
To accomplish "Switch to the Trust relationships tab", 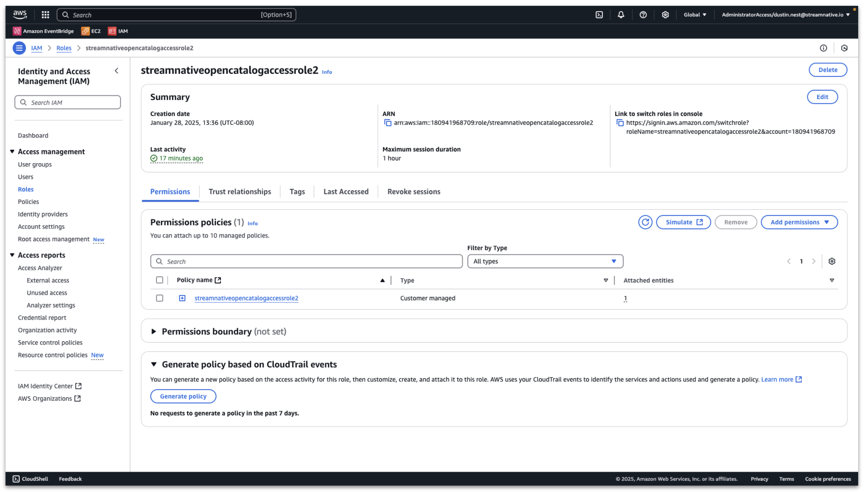I will tap(240, 192).
